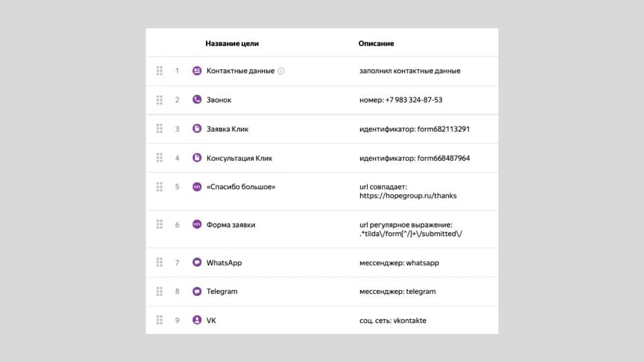Click the Название цели column header

click(232, 43)
